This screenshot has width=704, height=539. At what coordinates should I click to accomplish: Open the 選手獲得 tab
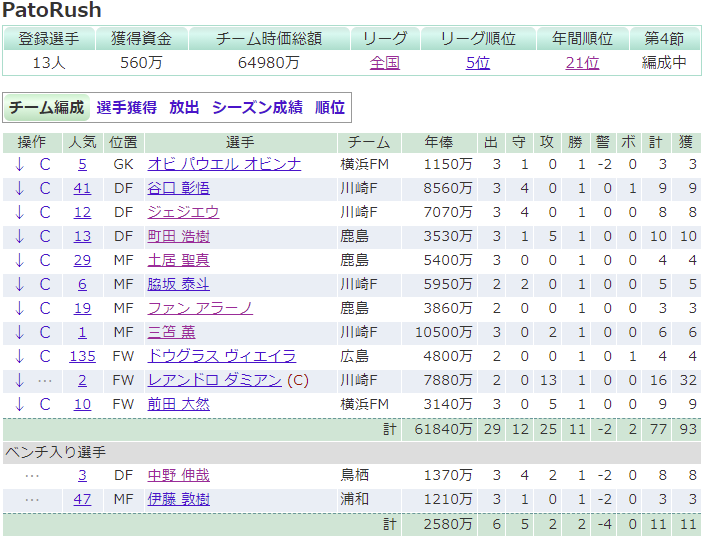click(x=127, y=108)
